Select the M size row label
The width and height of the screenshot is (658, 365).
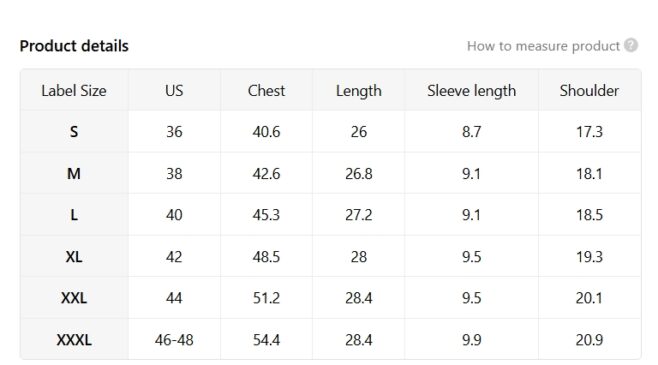74,173
